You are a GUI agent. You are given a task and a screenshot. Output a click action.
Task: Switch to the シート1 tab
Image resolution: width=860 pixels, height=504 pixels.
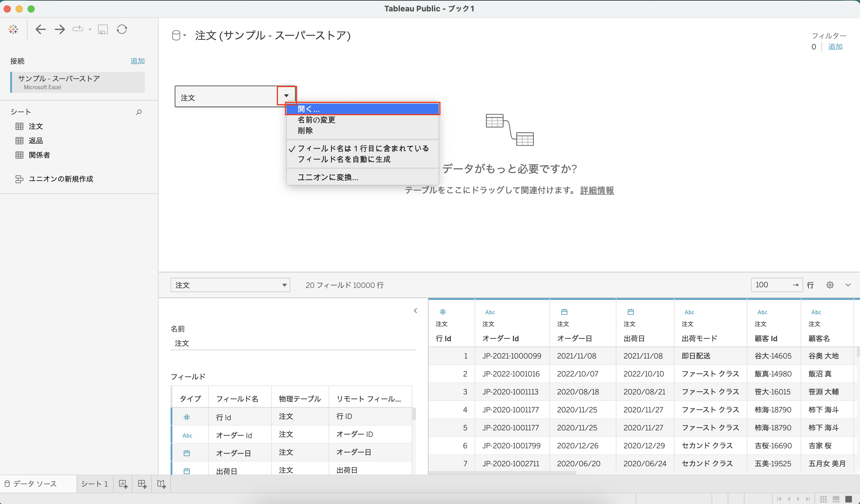95,484
